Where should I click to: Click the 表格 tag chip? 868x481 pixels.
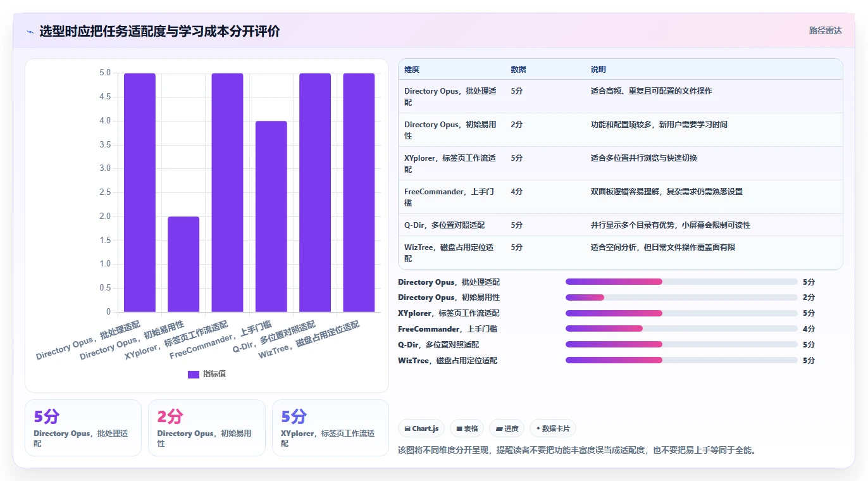point(466,428)
